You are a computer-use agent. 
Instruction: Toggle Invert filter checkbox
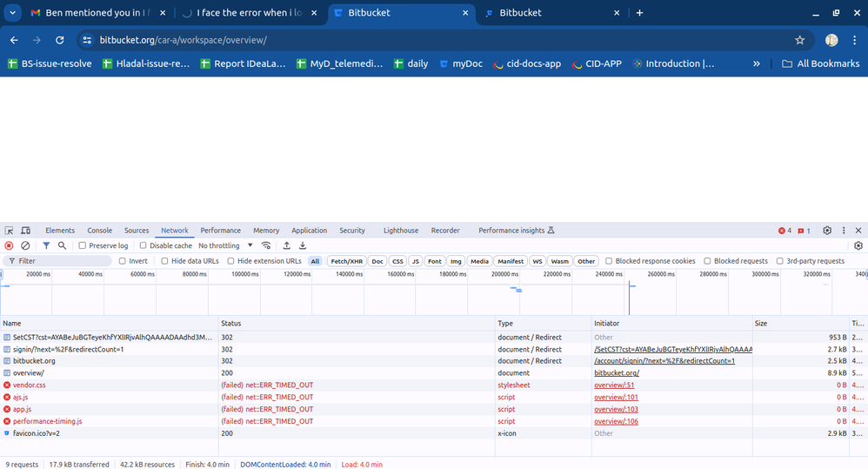[123, 261]
